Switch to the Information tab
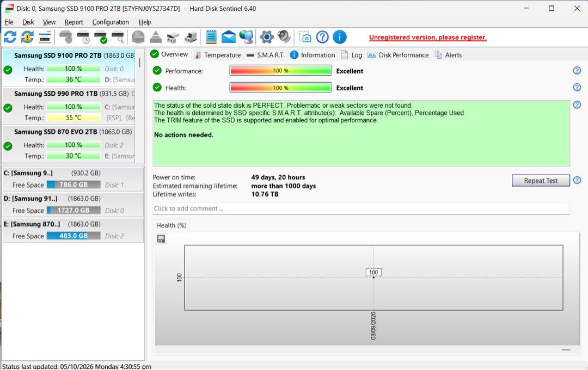This screenshot has width=588, height=370. pos(313,55)
